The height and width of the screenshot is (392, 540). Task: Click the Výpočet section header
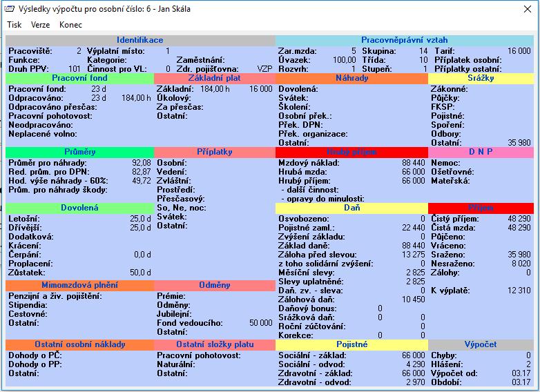tap(481, 344)
